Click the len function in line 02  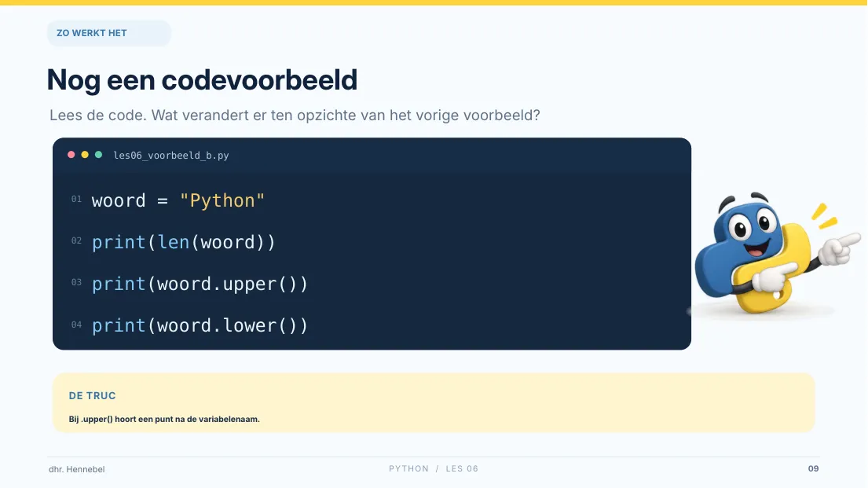coord(174,242)
